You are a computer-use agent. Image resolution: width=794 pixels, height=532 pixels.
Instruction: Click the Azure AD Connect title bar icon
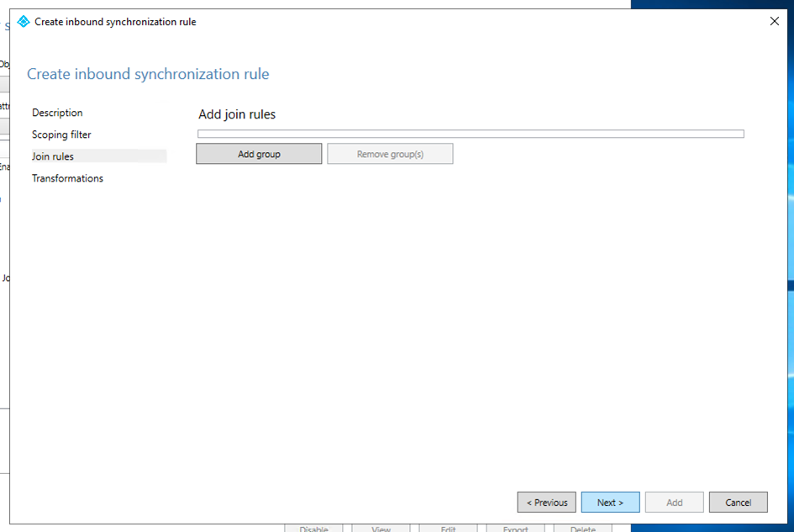24,22
